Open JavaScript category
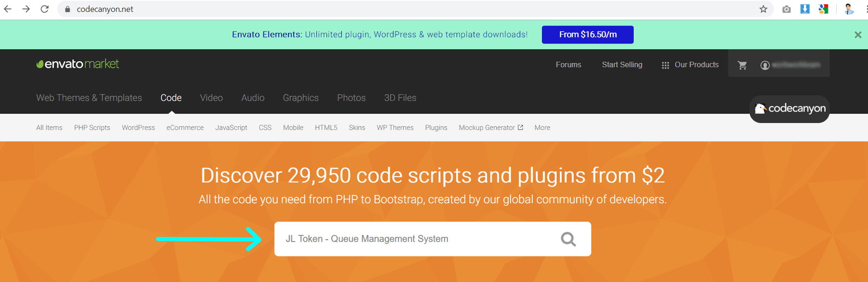 (231, 127)
